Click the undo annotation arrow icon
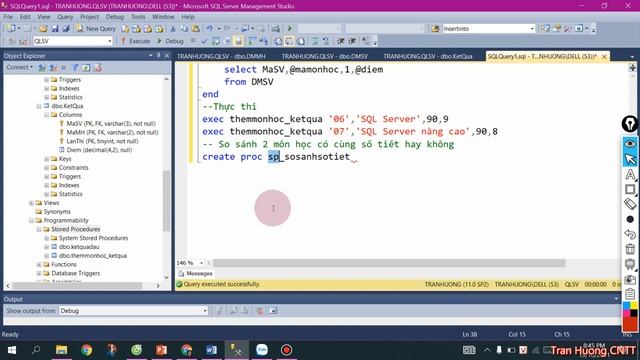 [x=630, y=234]
